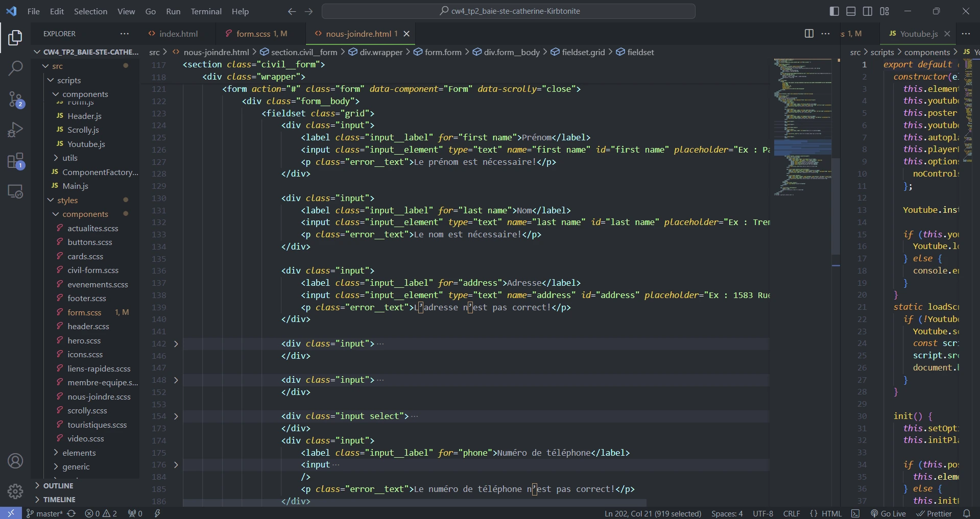Open Customize Layout options
980x519 pixels.
coord(885,11)
